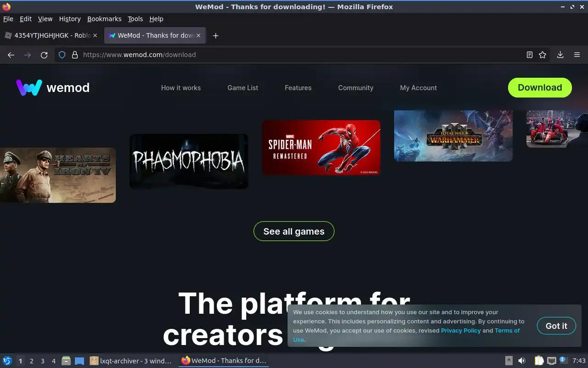Open network status tray icon

pos(551,361)
